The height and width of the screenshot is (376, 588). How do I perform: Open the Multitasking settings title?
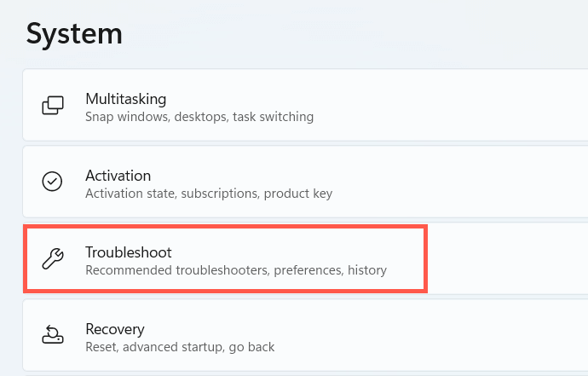click(125, 99)
